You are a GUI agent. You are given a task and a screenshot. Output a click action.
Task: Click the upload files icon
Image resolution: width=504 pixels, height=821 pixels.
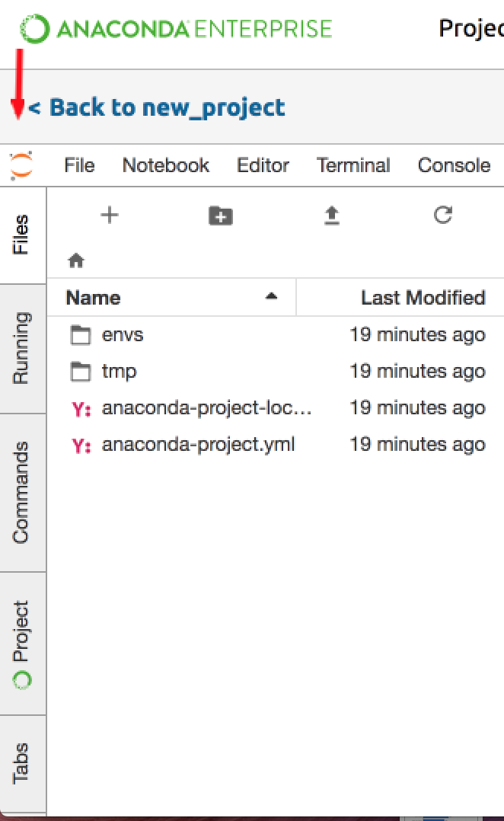(331, 216)
